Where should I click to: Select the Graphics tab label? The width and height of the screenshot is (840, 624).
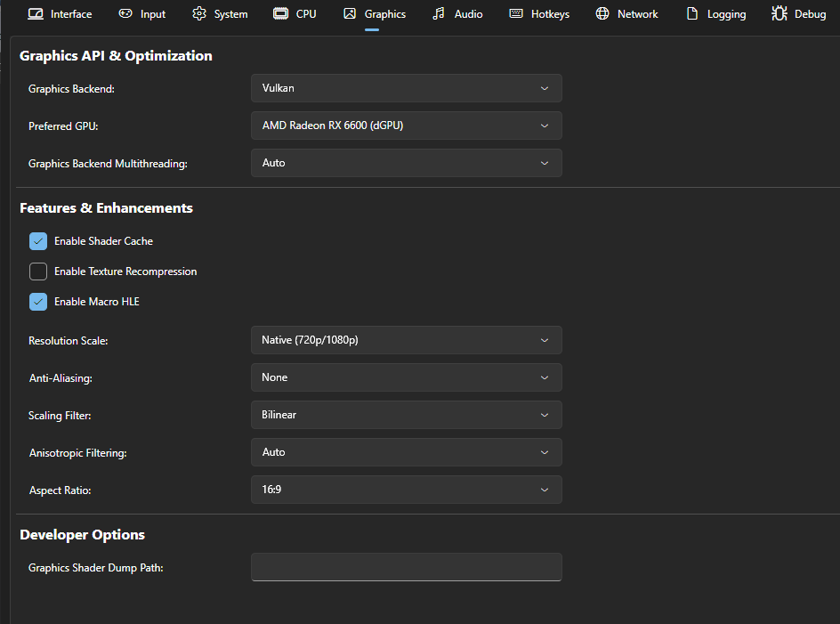(x=384, y=14)
